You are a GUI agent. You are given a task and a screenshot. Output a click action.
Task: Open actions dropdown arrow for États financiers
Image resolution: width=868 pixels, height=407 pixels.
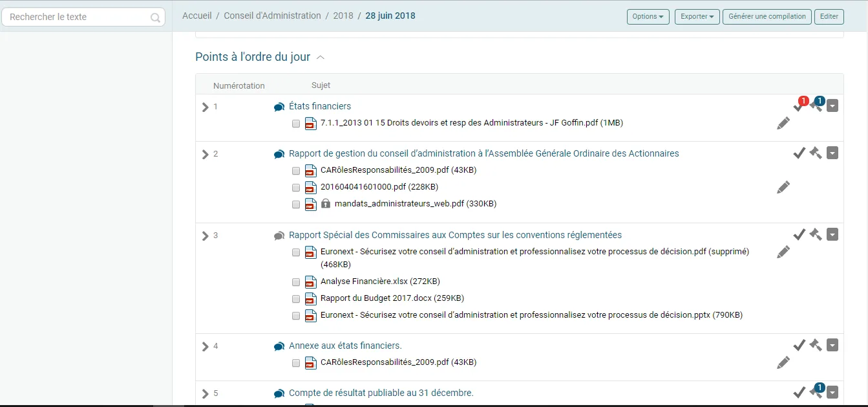832,106
